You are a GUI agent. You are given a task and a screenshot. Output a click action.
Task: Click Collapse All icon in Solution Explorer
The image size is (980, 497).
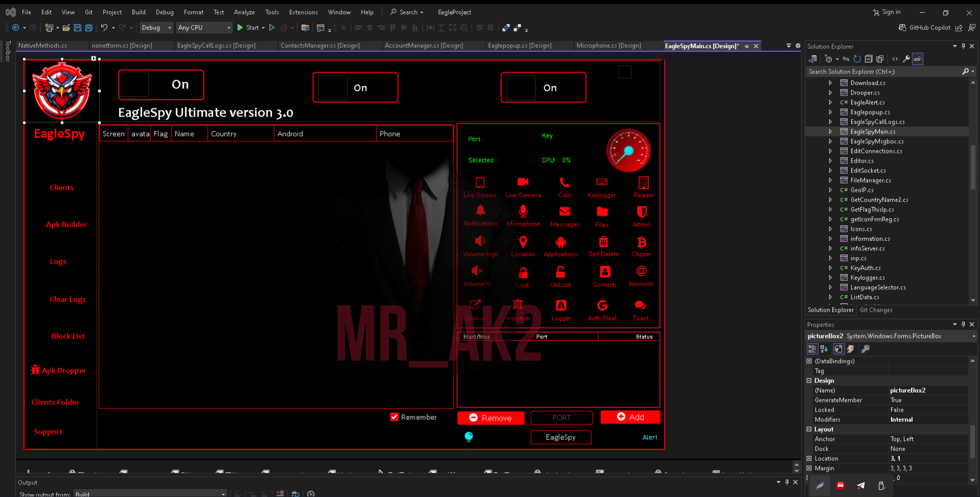pos(869,59)
